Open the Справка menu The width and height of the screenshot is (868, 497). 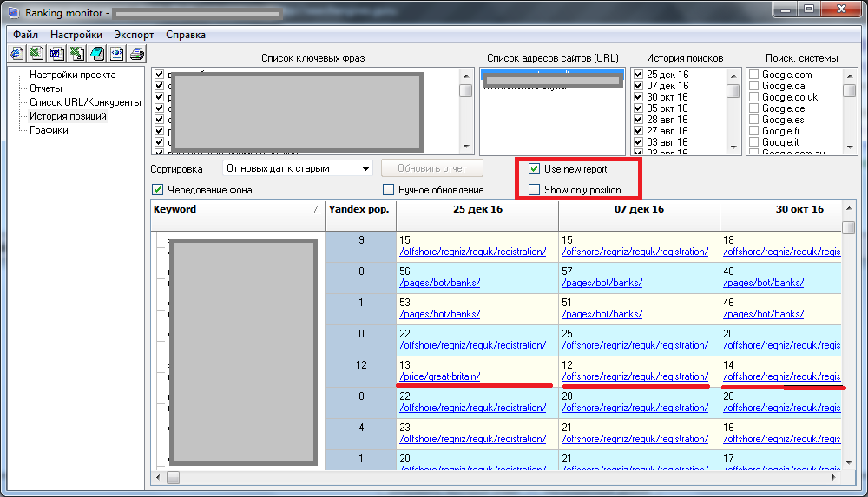click(186, 35)
